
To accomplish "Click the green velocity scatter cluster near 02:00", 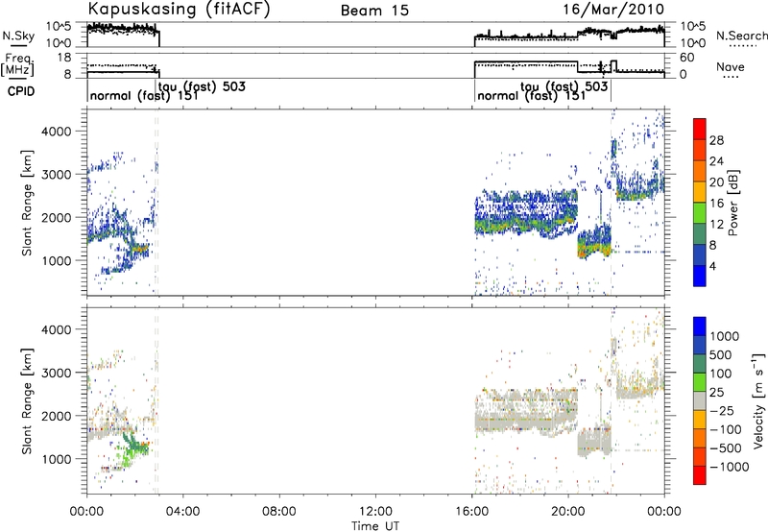I will click(x=133, y=447).
